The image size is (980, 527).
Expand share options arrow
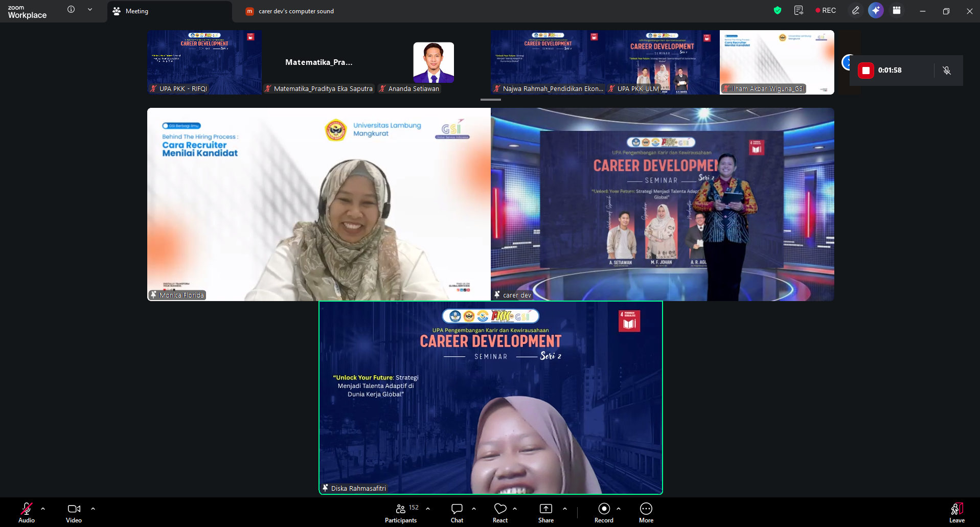[565, 509]
